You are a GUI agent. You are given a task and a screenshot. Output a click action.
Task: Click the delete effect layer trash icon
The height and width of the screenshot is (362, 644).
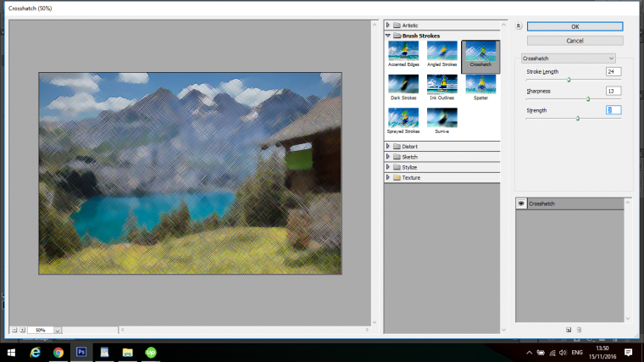point(579,330)
